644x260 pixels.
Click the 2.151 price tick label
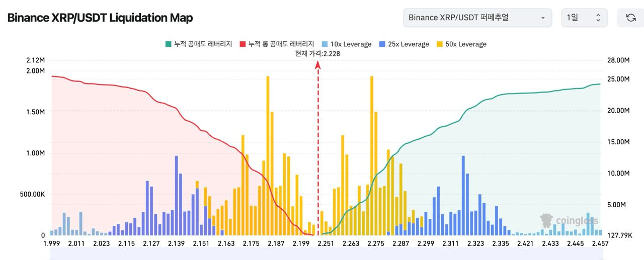(201, 243)
